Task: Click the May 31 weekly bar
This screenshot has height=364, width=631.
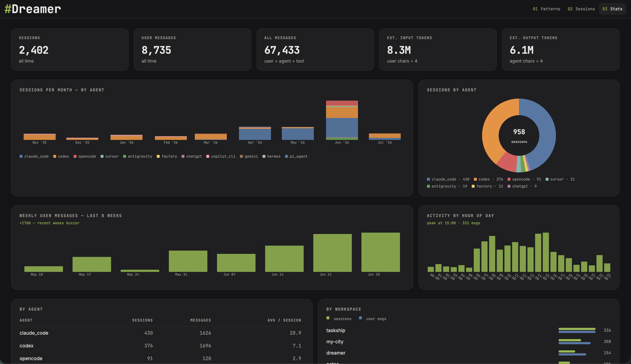Action: pyautogui.click(x=188, y=261)
